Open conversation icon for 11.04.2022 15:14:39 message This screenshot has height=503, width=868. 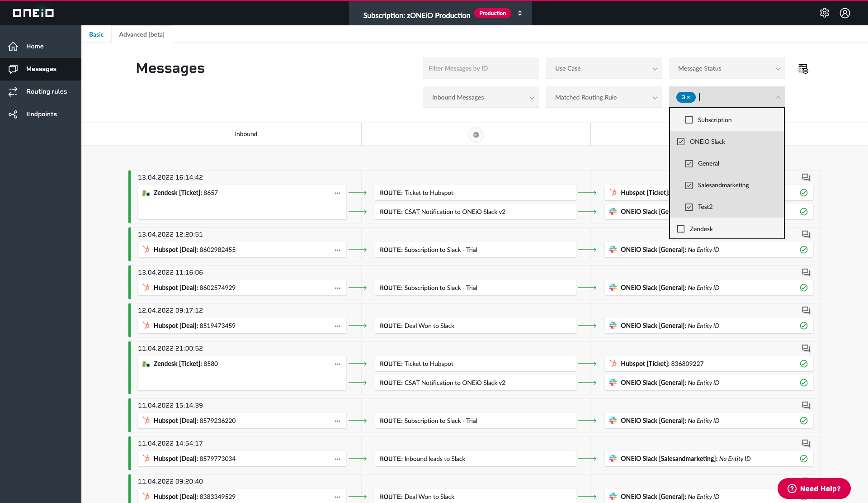pyautogui.click(x=806, y=405)
